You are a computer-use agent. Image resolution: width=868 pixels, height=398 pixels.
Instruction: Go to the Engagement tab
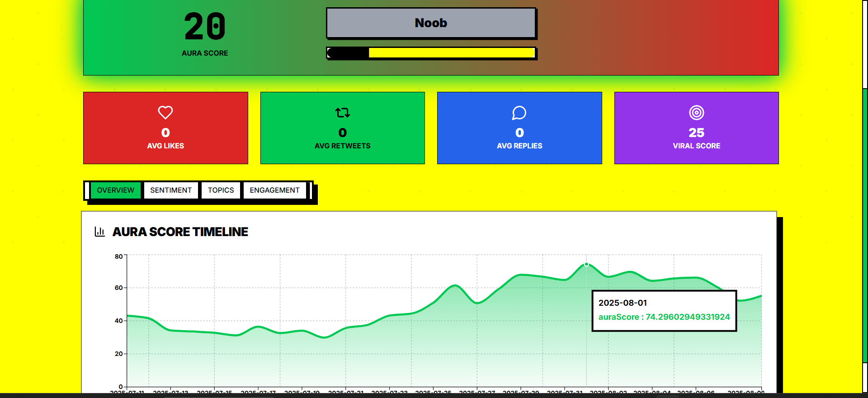pos(274,190)
